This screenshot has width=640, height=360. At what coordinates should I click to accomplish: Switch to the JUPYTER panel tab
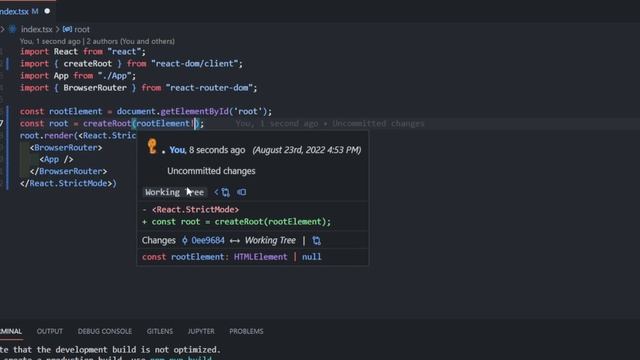(201, 331)
